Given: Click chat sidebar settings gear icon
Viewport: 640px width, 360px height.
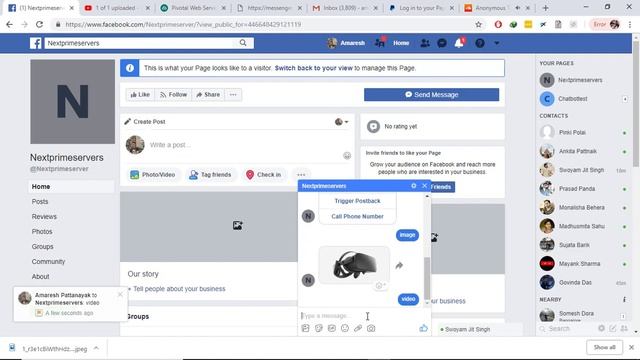Looking at the screenshot, I should pyautogui.click(x=601, y=328).
